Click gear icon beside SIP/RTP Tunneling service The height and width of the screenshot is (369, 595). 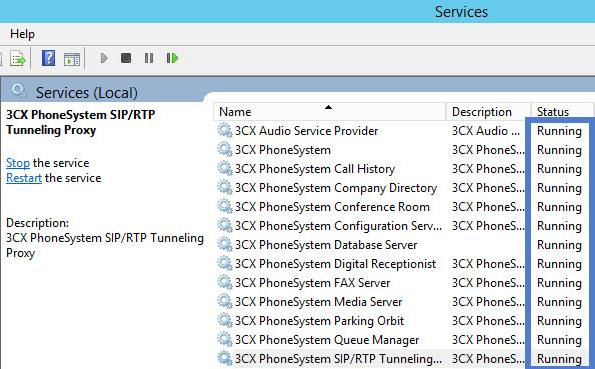[x=224, y=358]
